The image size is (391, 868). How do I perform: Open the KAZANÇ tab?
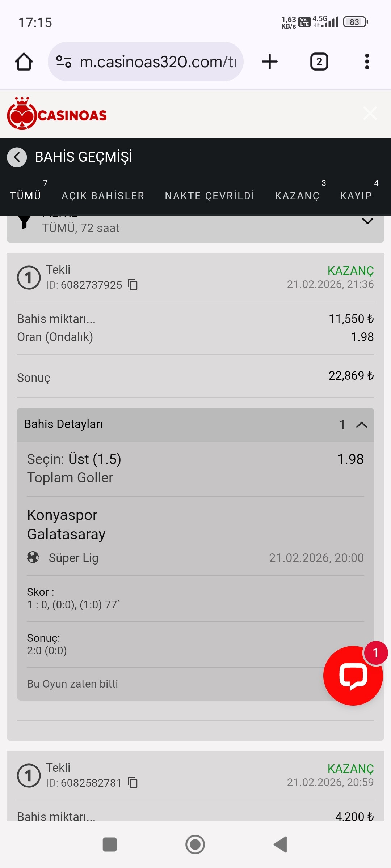[x=297, y=196]
